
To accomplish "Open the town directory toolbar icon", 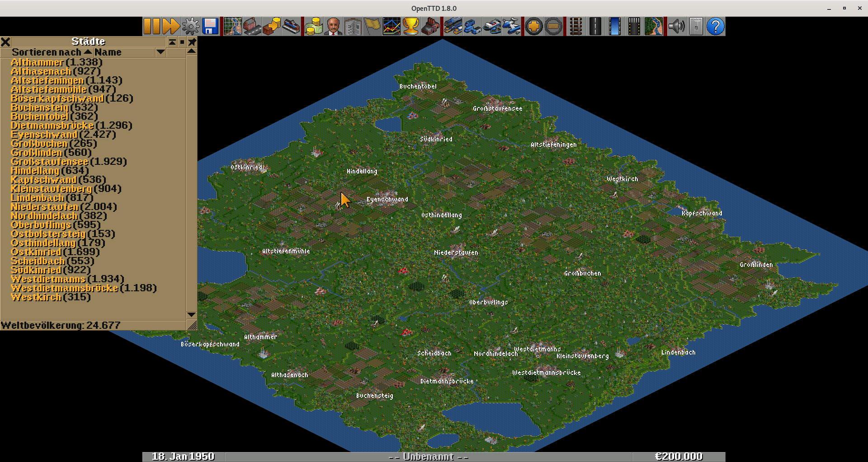I will [x=252, y=27].
